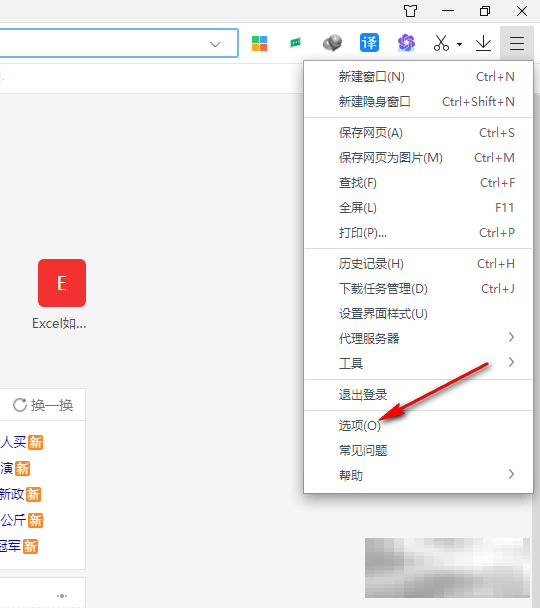
Task: Choose 新建窗口(N) from the menu
Action: tap(419, 77)
